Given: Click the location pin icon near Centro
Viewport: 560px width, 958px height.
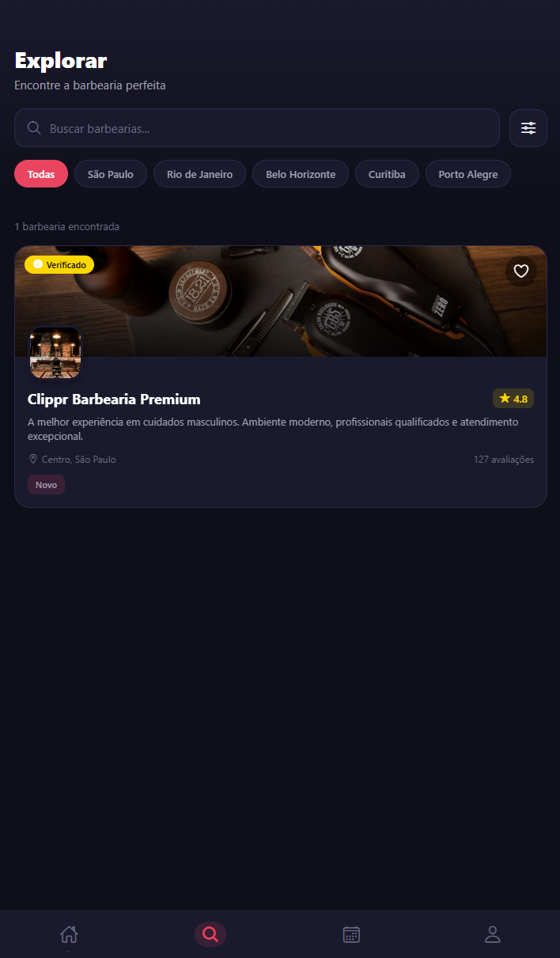Looking at the screenshot, I should pos(33,459).
